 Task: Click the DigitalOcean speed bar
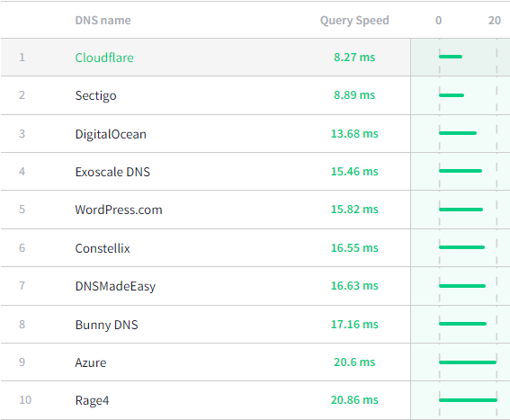click(x=458, y=133)
